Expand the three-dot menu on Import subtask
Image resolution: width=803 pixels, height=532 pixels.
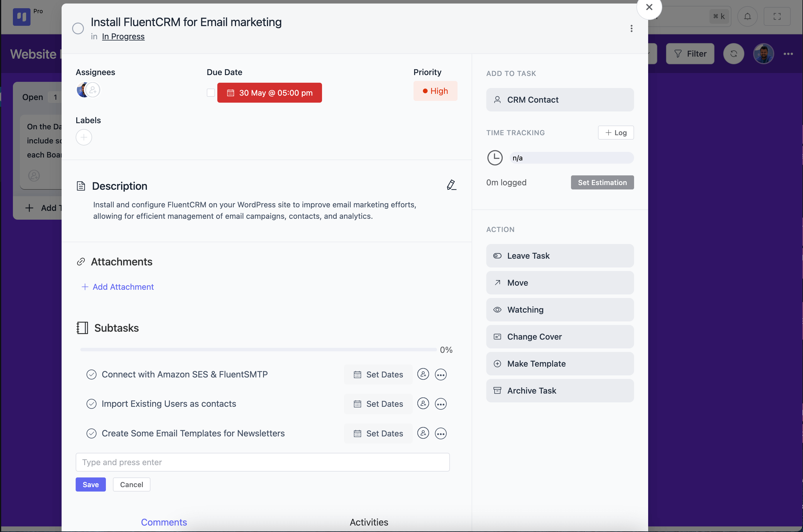pyautogui.click(x=442, y=404)
